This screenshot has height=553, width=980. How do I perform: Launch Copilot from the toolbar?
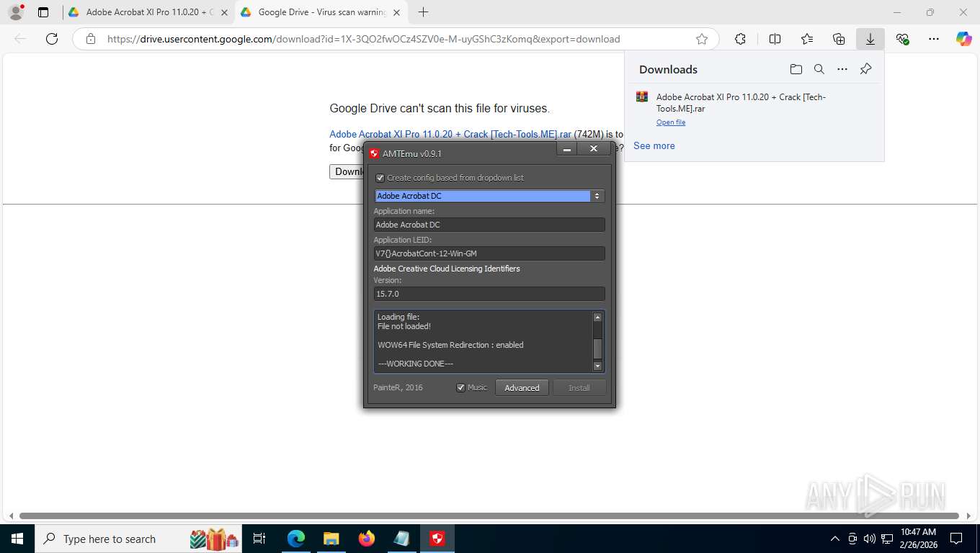(964, 39)
